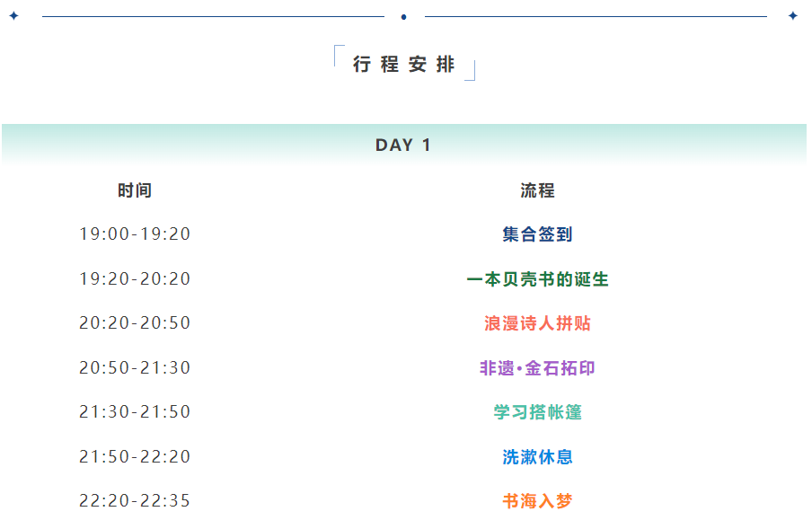
Task: Click the 非遗•金石拓印 activity
Action: [x=537, y=368]
